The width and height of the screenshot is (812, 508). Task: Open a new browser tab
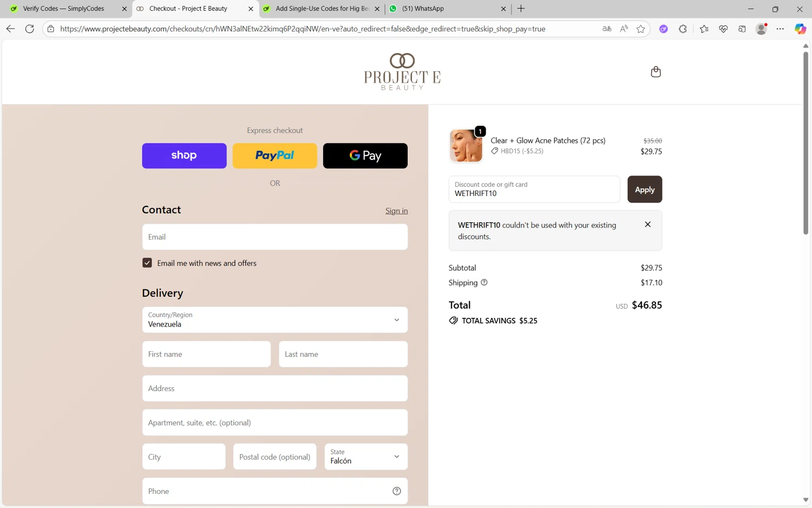521,9
